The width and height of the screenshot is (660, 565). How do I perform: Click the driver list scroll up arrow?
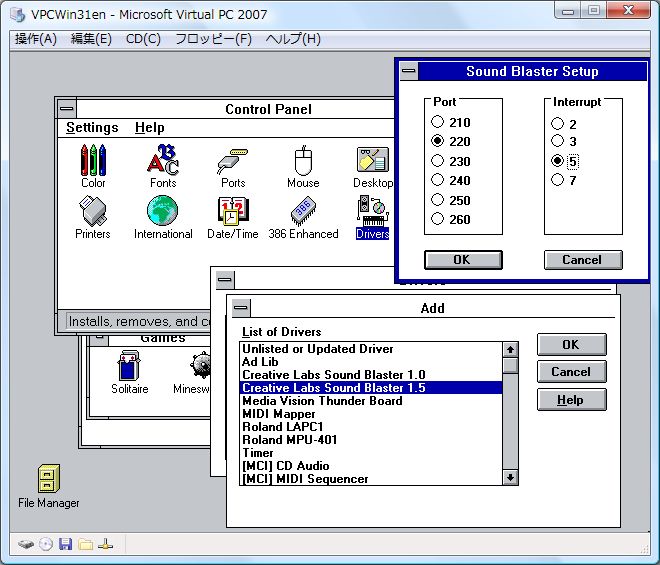tap(510, 349)
